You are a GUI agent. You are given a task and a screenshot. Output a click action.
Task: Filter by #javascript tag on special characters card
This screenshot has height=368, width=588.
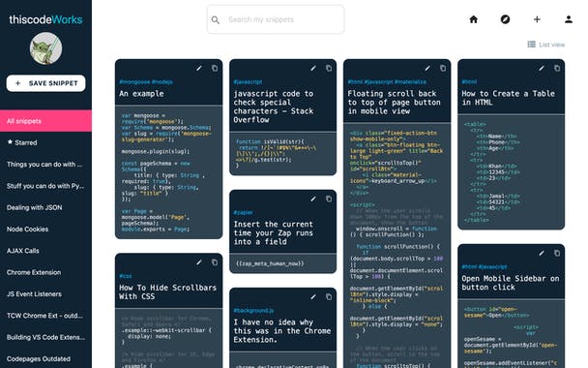(x=248, y=82)
